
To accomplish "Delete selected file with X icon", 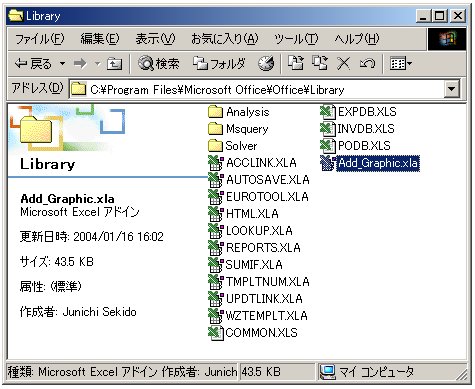I will click(x=343, y=63).
